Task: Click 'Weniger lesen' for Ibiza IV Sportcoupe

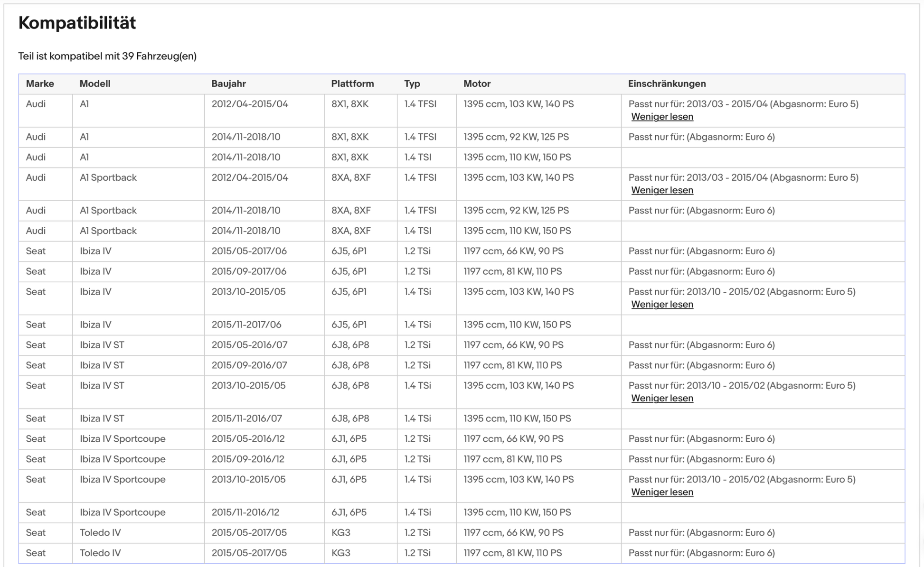Action: click(662, 493)
